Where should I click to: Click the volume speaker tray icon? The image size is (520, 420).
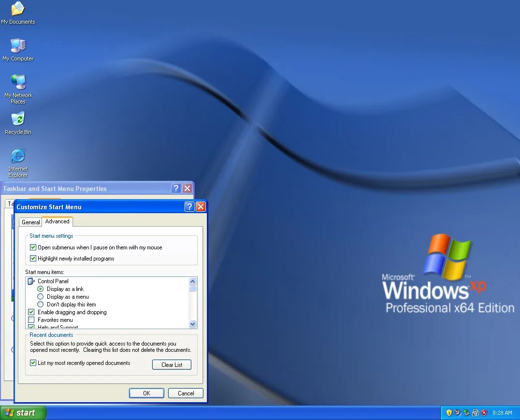458,413
